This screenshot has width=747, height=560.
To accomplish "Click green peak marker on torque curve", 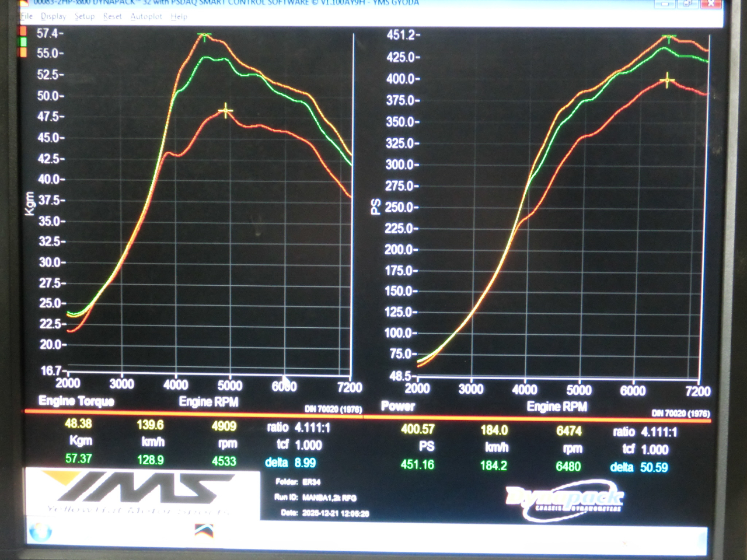I will point(204,37).
